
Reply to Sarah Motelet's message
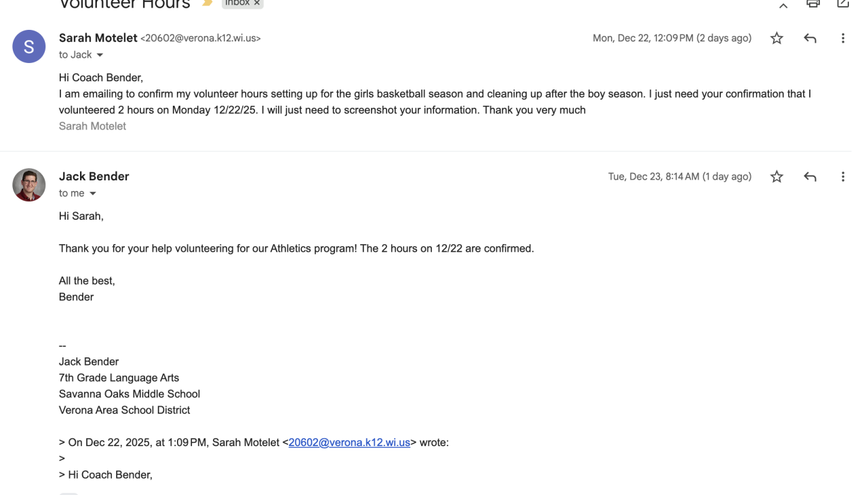[810, 39]
